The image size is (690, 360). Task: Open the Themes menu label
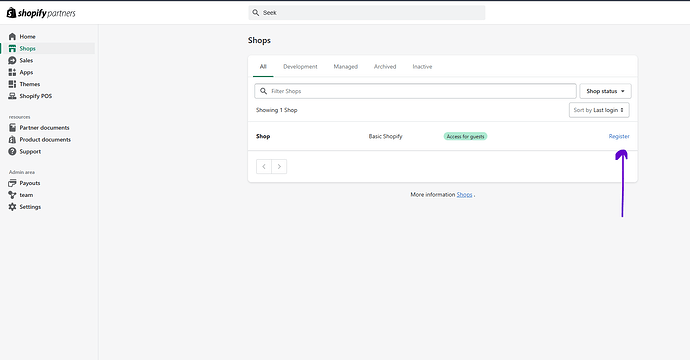[29, 84]
